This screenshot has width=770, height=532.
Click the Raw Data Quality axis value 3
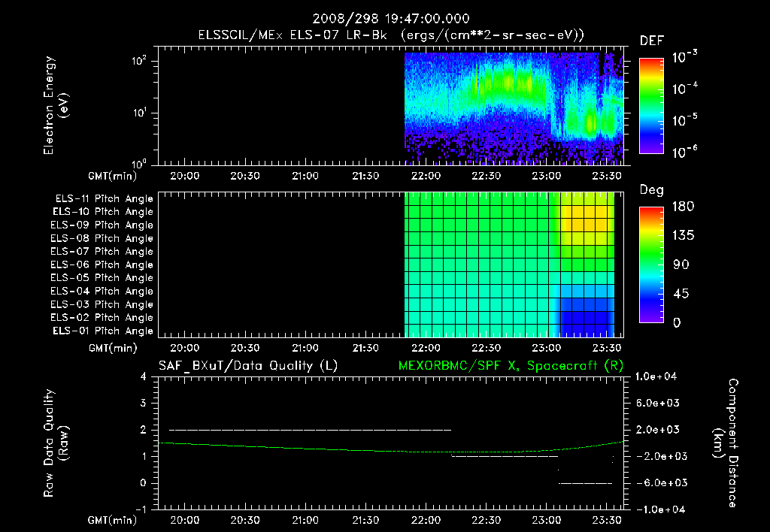coord(144,403)
